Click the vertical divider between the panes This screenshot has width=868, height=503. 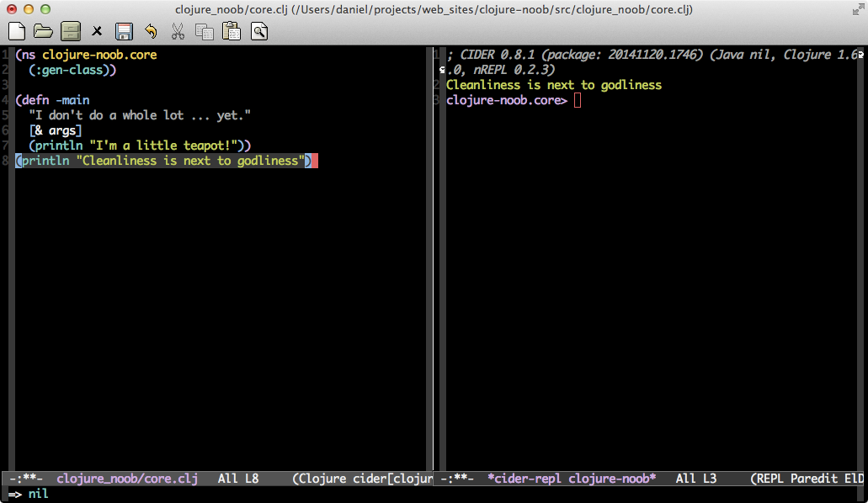(x=433, y=252)
